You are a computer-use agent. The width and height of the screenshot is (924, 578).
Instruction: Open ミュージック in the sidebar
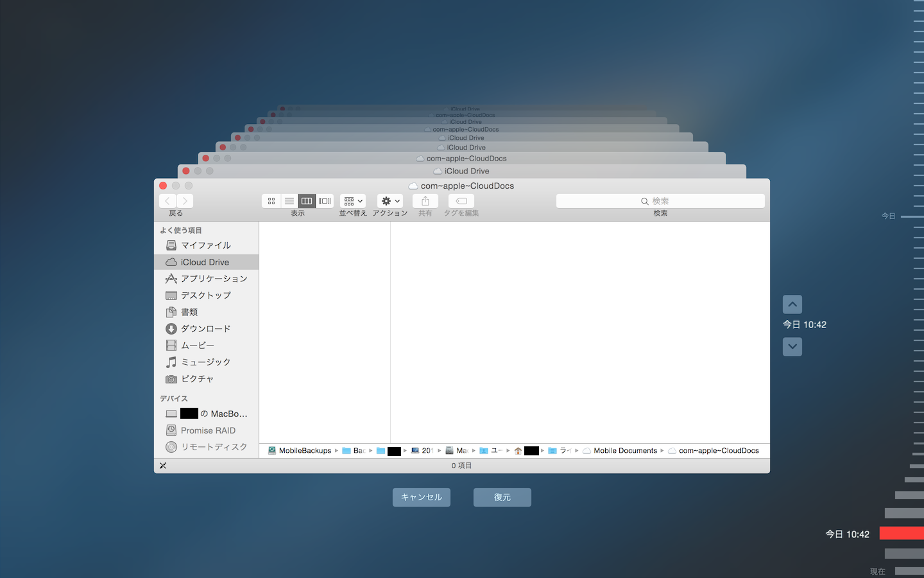coord(206,362)
